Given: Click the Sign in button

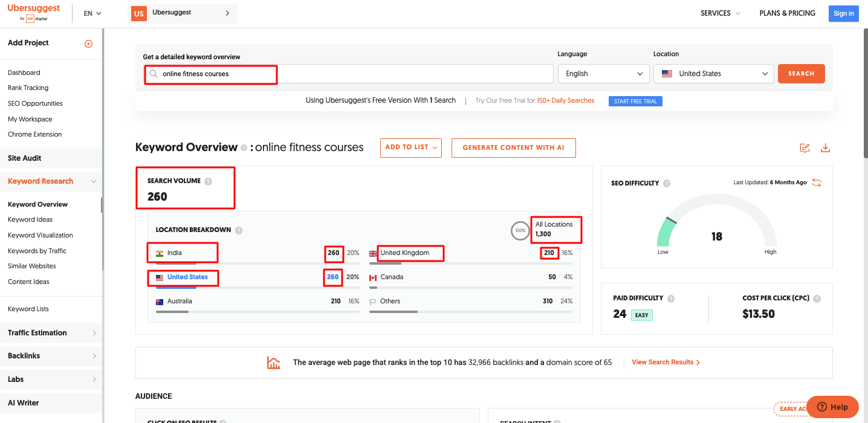Looking at the screenshot, I should coord(844,13).
